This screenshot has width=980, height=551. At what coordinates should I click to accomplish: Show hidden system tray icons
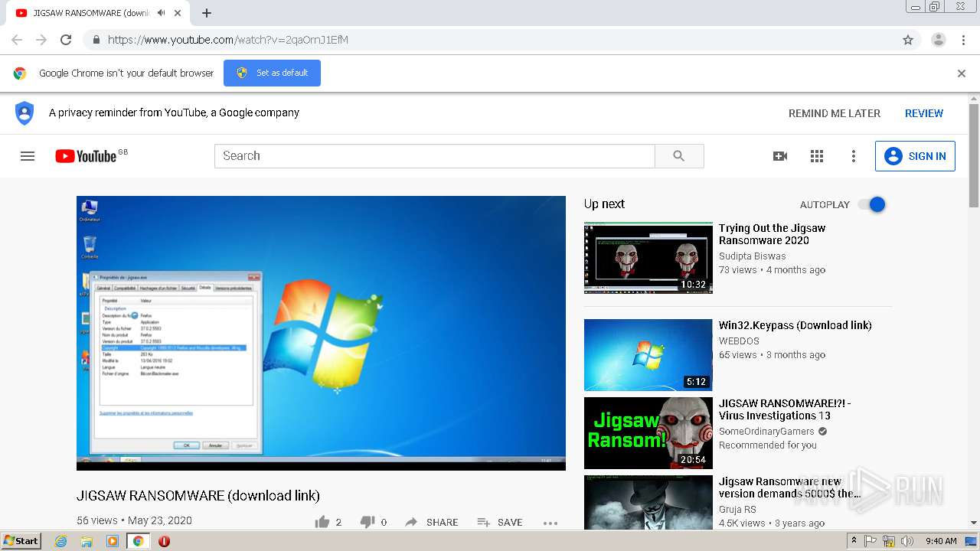[x=854, y=541]
